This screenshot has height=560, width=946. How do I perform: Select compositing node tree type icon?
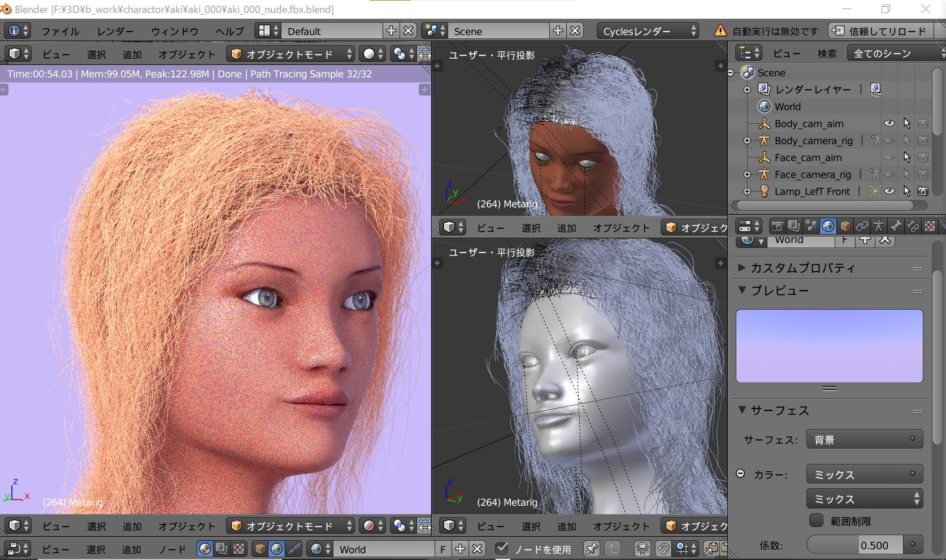point(222,549)
